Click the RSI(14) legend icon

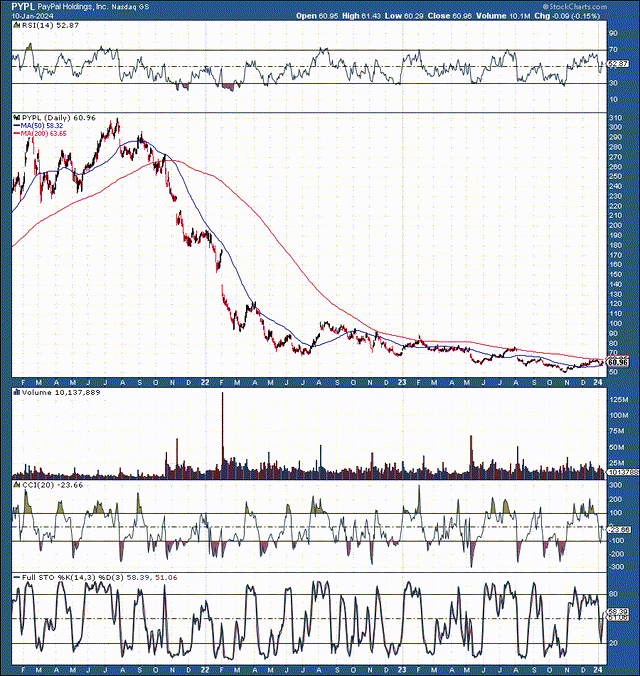[17, 26]
